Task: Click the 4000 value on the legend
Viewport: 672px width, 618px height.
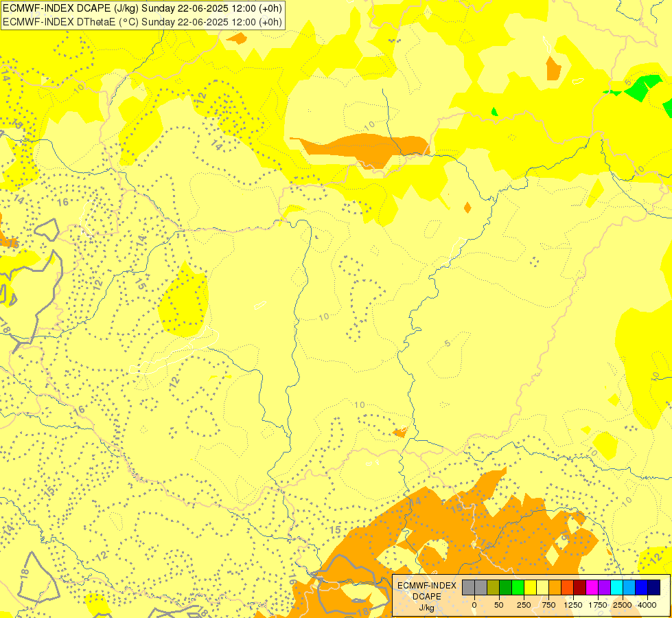Action: click(647, 605)
